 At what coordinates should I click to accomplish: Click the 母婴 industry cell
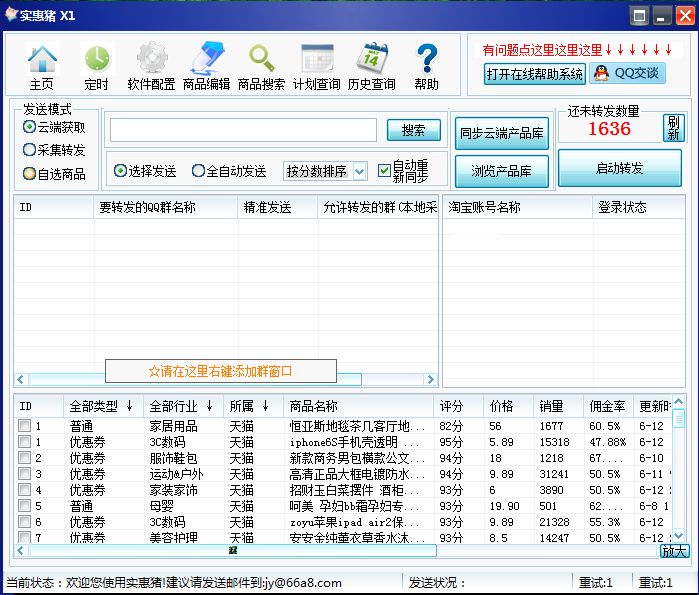tap(161, 506)
